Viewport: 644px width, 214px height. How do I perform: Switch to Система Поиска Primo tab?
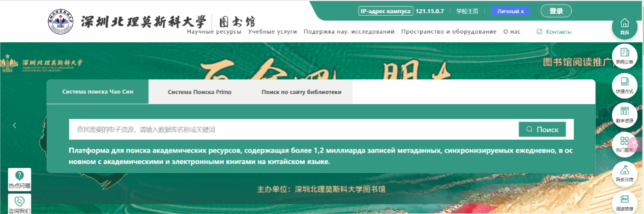[199, 92]
